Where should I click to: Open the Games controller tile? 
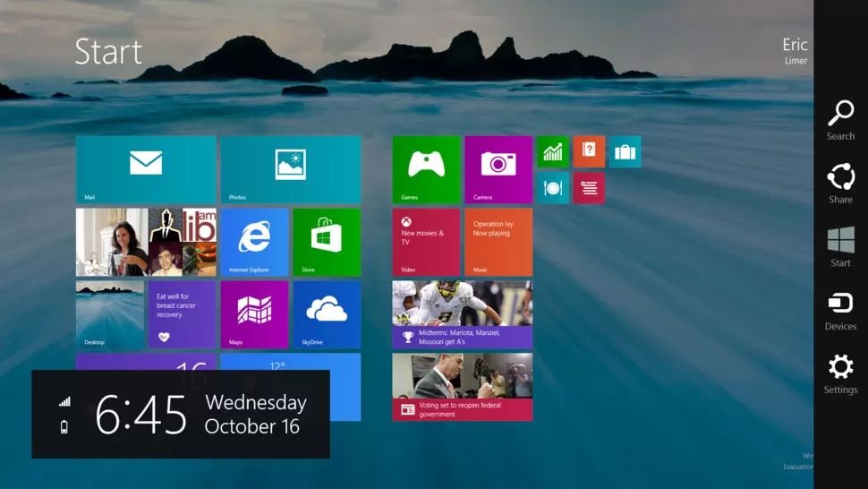[x=426, y=169]
